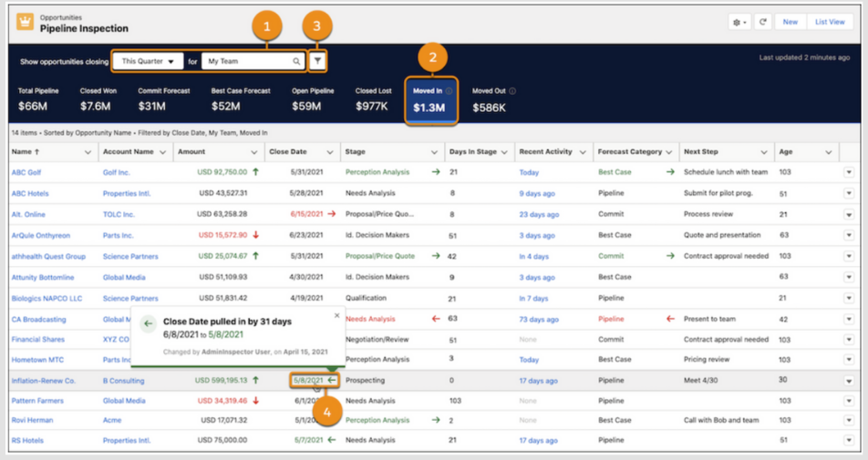Select the Closed Won metric
This screenshot has width=868, height=460.
[x=98, y=99]
